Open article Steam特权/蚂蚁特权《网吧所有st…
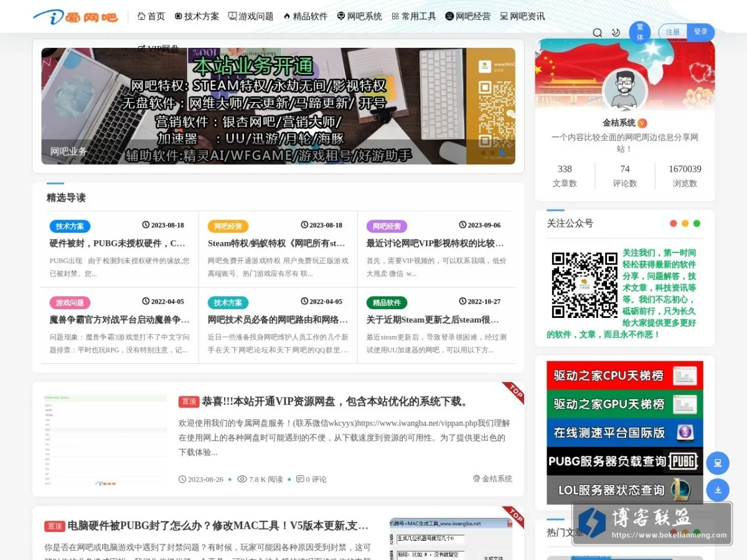Screen dimensions: 747x560 pos(276,243)
